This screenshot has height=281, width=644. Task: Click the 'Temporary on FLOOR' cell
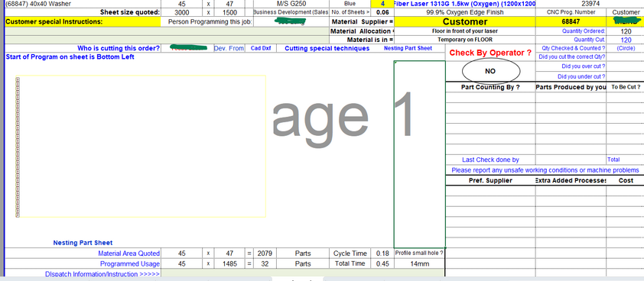point(465,40)
